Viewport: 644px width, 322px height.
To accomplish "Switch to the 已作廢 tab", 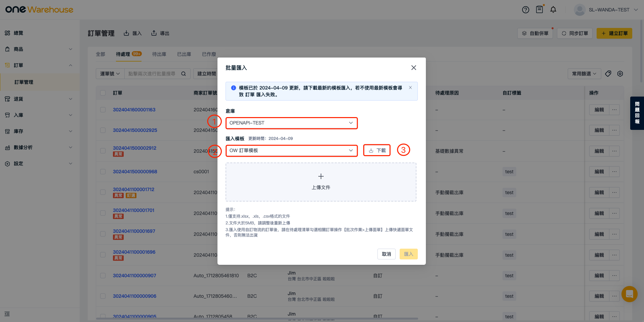I will pyautogui.click(x=209, y=54).
